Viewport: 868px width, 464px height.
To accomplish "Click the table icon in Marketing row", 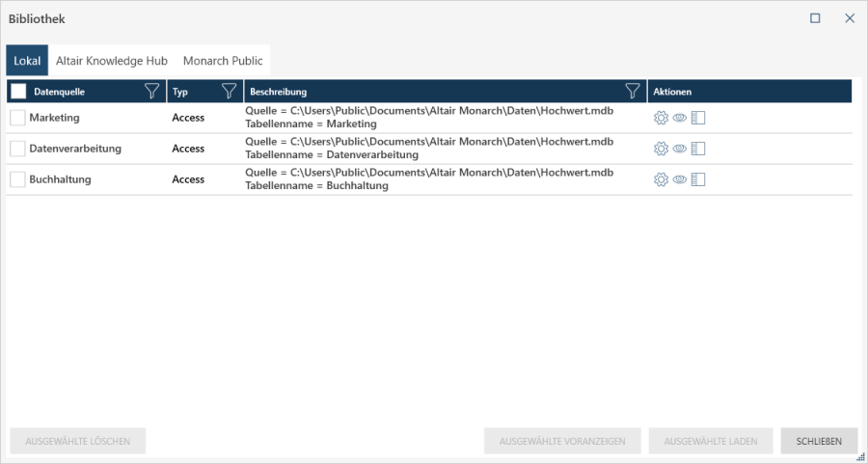I will click(699, 118).
